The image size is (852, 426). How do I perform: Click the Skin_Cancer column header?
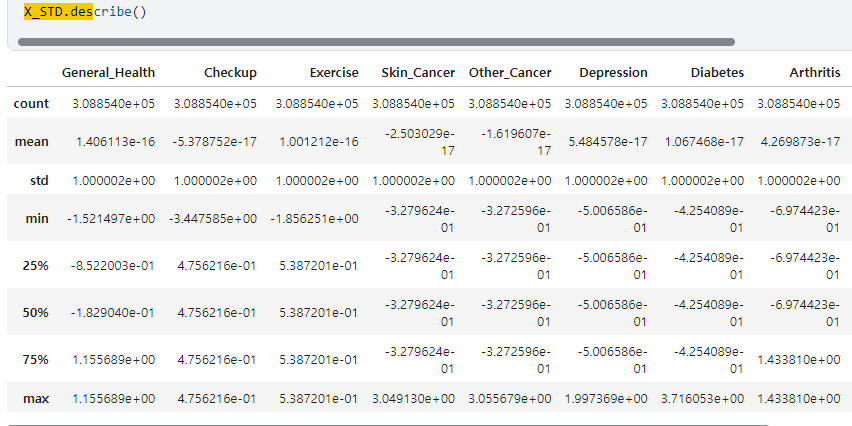(418, 73)
